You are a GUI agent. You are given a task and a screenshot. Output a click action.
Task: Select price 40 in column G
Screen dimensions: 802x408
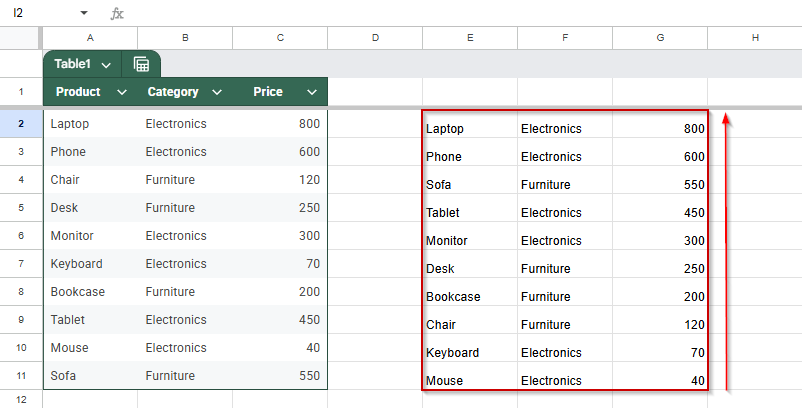tap(660, 376)
